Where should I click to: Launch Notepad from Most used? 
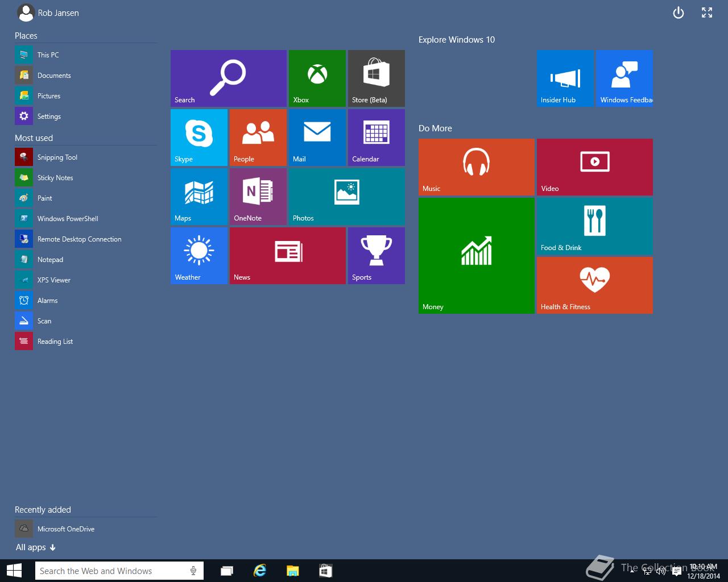(x=86, y=260)
